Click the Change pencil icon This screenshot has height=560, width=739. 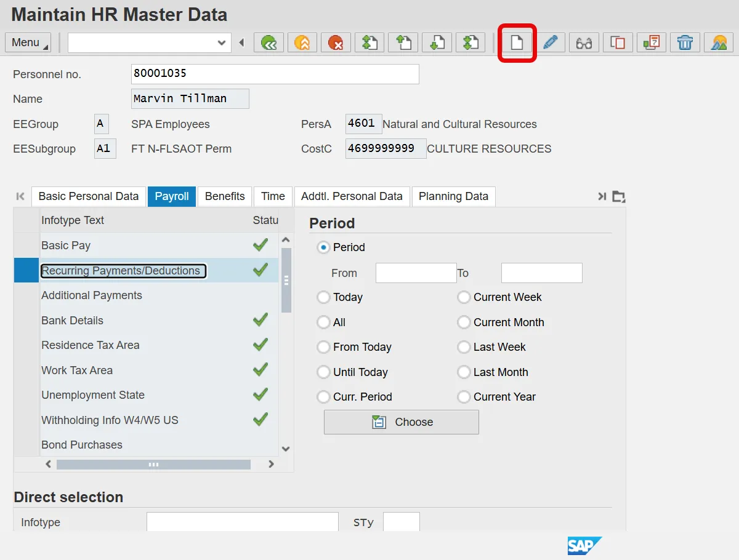click(551, 42)
